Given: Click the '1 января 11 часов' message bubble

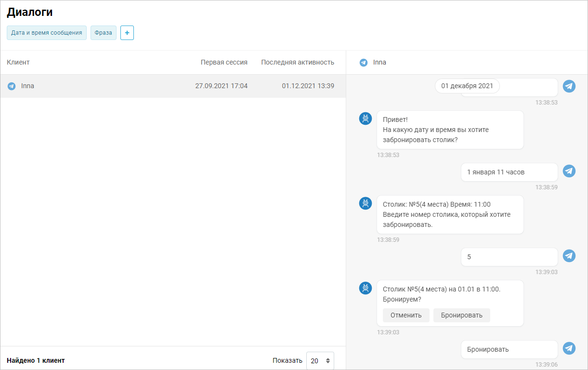Looking at the screenshot, I should pyautogui.click(x=509, y=172).
